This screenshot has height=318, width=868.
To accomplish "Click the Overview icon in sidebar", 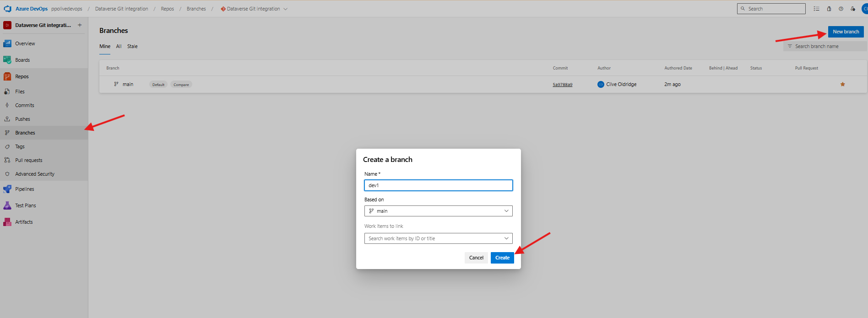I will [7, 43].
